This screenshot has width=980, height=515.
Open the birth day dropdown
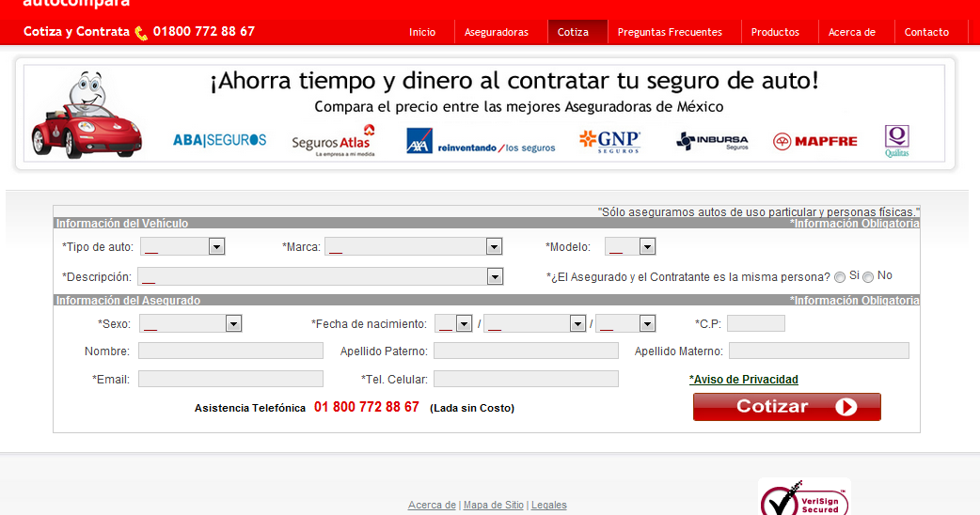453,323
